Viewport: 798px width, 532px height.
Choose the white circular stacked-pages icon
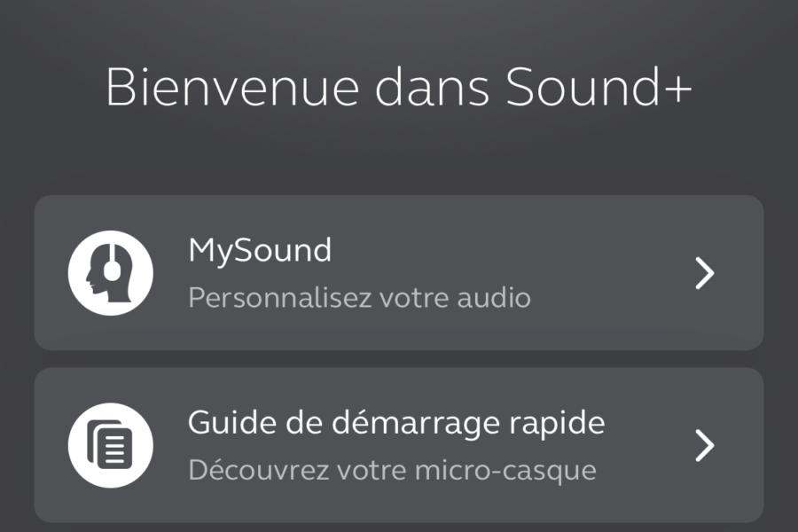coord(111,445)
